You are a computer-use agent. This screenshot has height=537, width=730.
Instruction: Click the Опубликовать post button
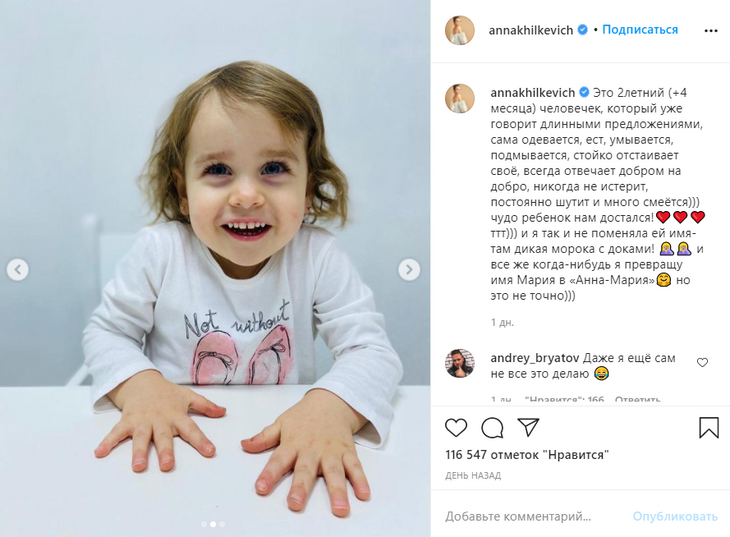point(675,516)
